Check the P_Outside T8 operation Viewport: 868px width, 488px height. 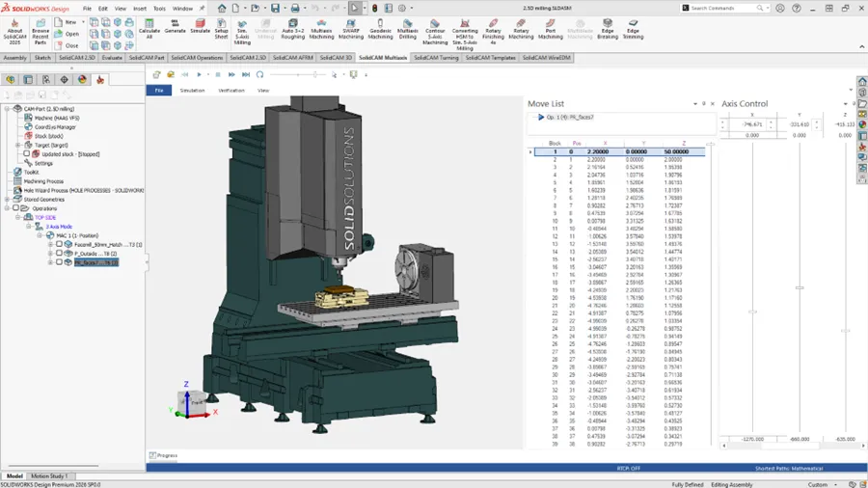click(59, 253)
